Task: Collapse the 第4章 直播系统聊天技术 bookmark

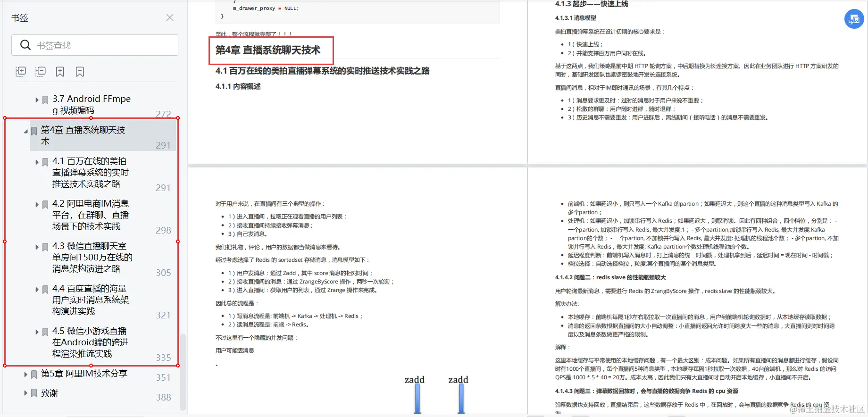Action: pos(25,131)
